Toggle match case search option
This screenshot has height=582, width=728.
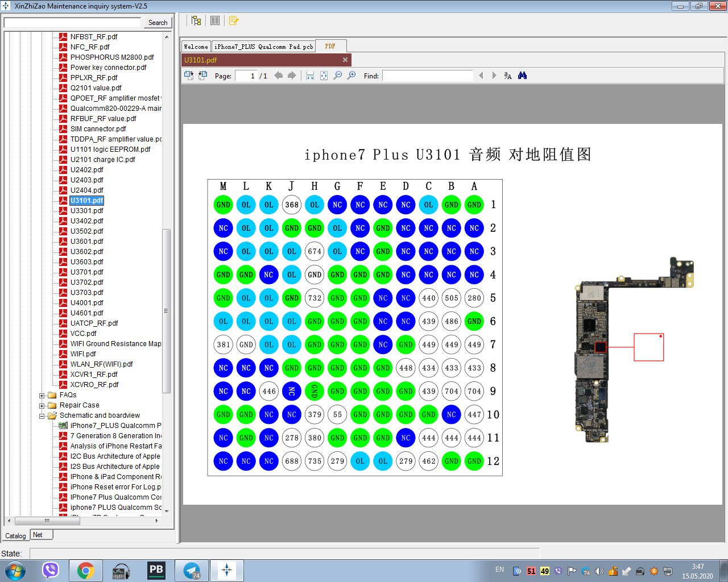(x=508, y=76)
